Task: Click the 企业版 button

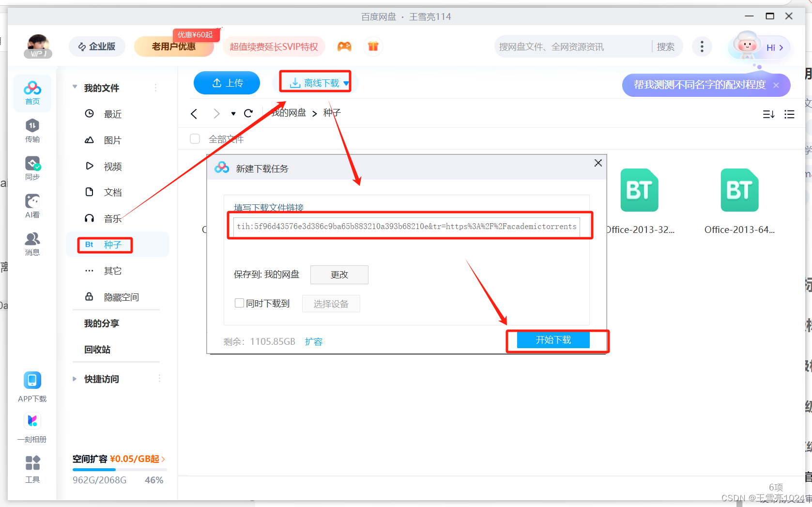Action: (x=97, y=46)
